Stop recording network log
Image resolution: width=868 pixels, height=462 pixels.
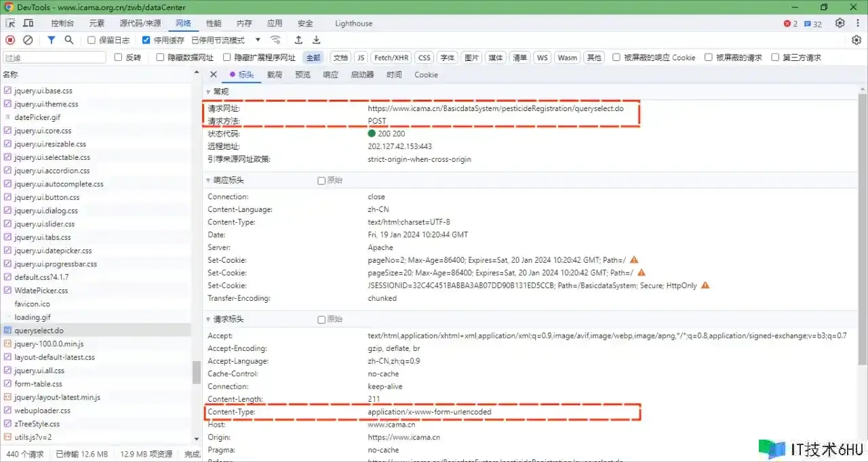tap(10, 40)
